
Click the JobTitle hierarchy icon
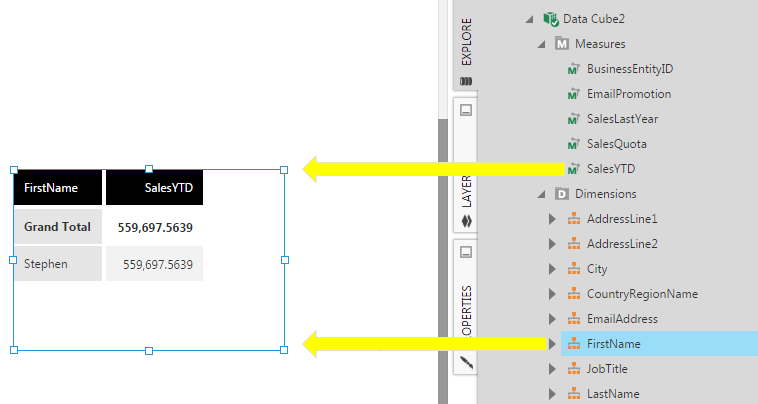pyautogui.click(x=574, y=369)
